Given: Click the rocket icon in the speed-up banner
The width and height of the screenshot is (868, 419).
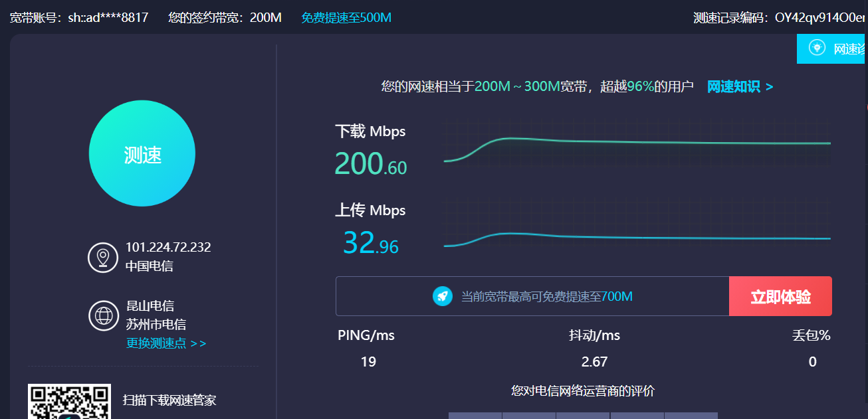Looking at the screenshot, I should click(x=443, y=296).
